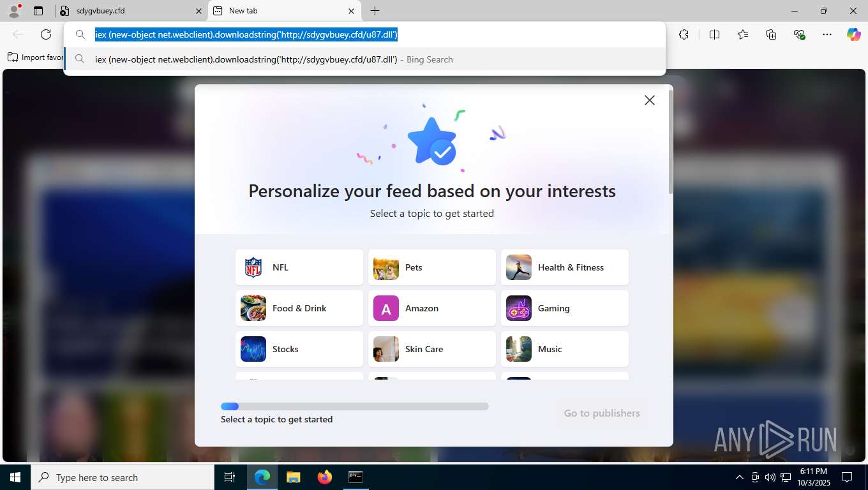Click the Import favorites bookmark
This screenshot has height=490, width=868.
36,57
